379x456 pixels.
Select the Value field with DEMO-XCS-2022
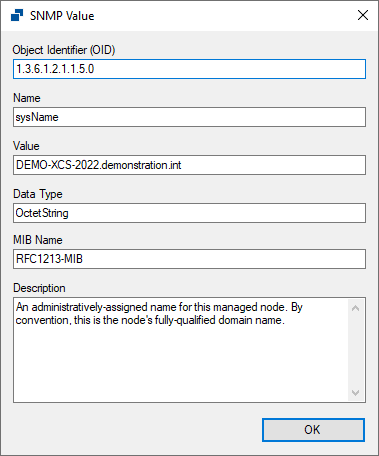pos(189,165)
